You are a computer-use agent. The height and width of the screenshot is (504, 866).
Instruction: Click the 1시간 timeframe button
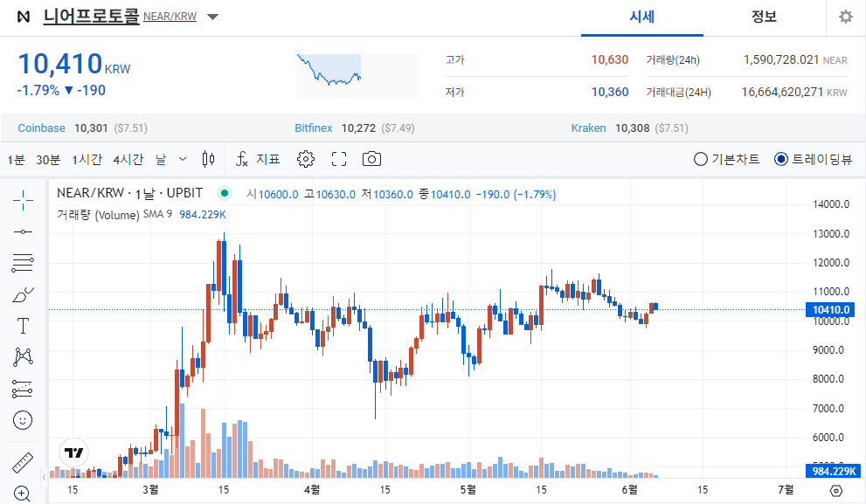[87, 159]
